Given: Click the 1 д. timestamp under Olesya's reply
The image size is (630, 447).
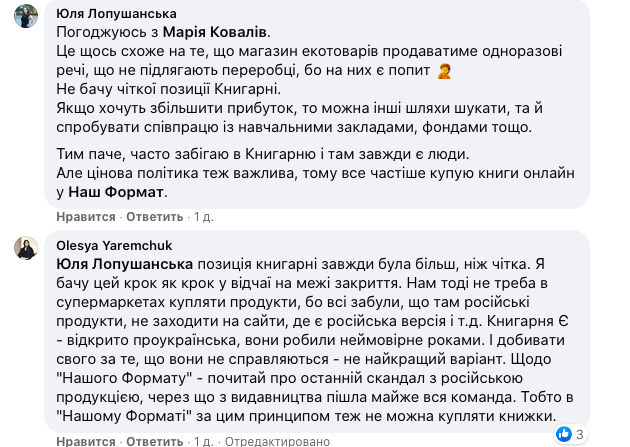Looking at the screenshot, I should 203,441.
